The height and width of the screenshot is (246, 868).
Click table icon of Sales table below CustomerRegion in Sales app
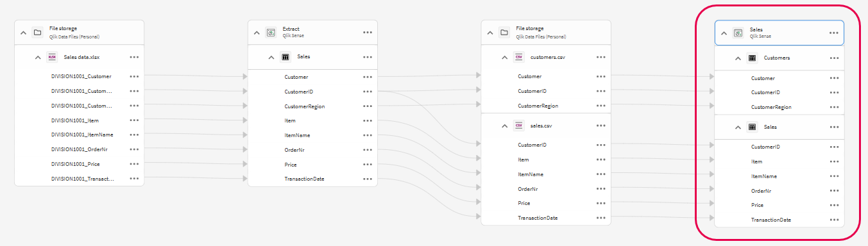click(753, 127)
